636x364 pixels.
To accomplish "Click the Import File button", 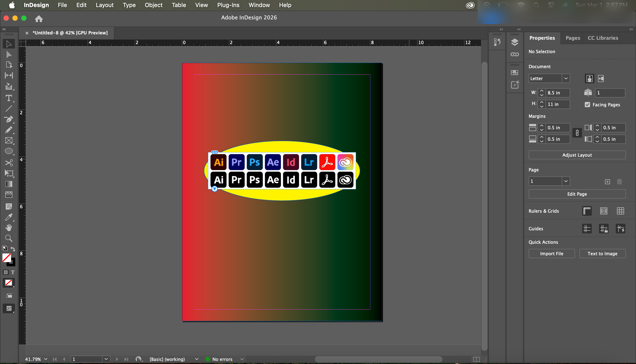I will point(551,253).
